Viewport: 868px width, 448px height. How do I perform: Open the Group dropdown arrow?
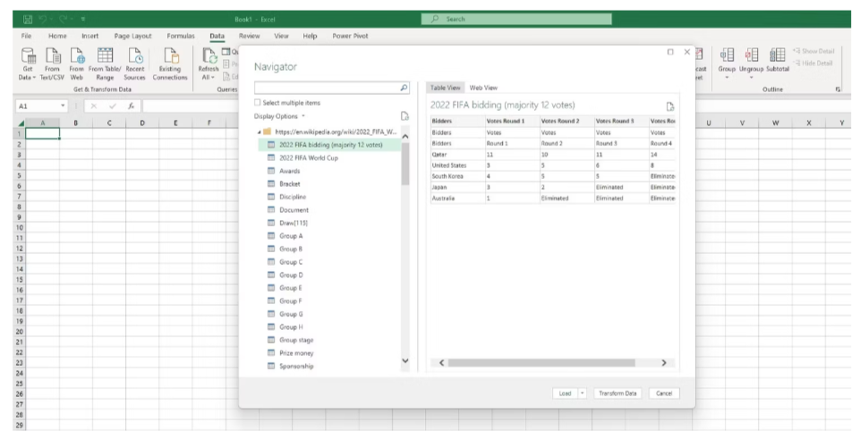pos(727,78)
